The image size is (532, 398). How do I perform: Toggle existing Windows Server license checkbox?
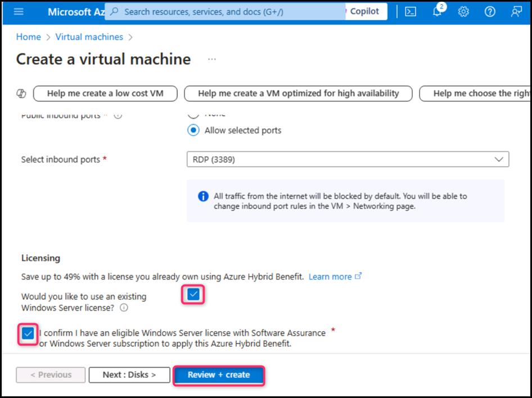pos(193,294)
